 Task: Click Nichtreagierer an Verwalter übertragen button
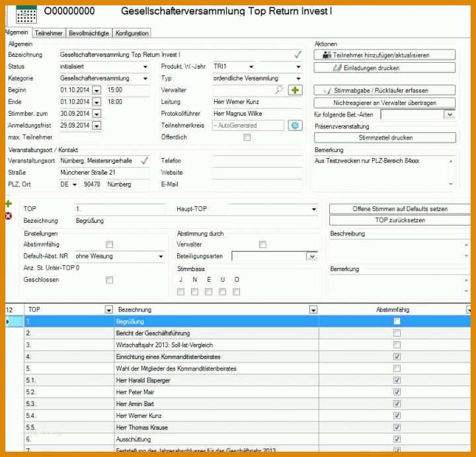click(x=384, y=103)
